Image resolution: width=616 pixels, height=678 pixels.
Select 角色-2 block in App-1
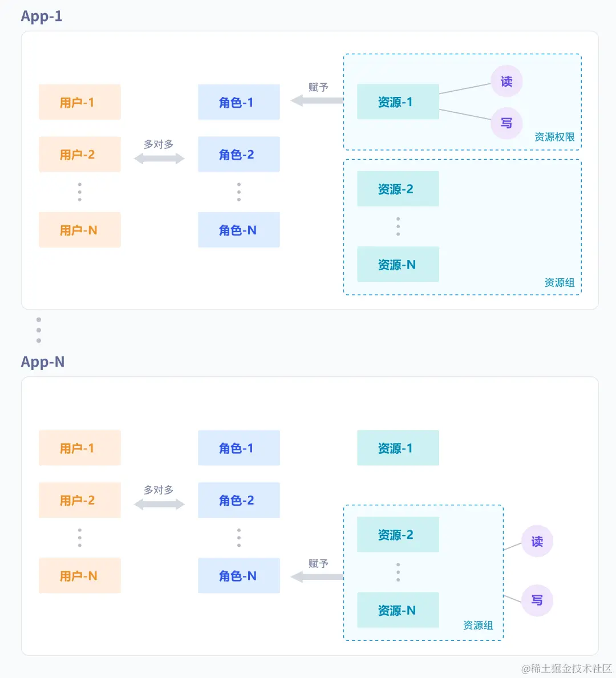click(x=239, y=155)
